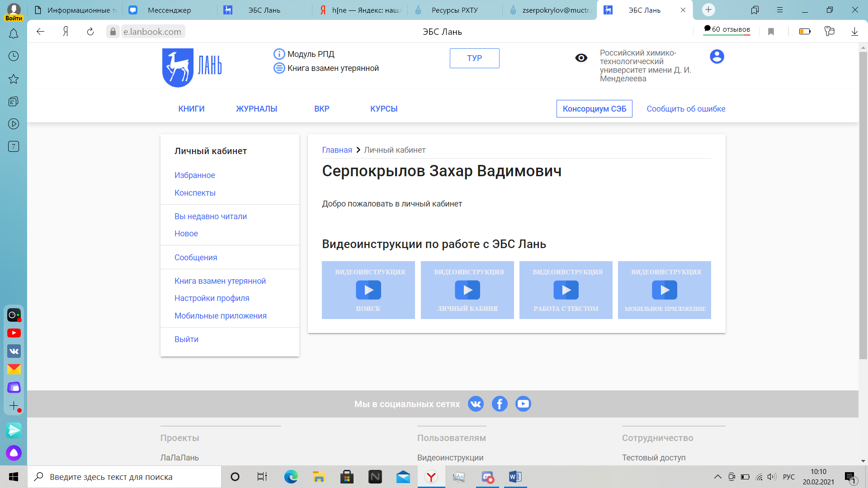Go back with browser back arrow
The width and height of the screenshot is (868, 488).
tap(40, 32)
